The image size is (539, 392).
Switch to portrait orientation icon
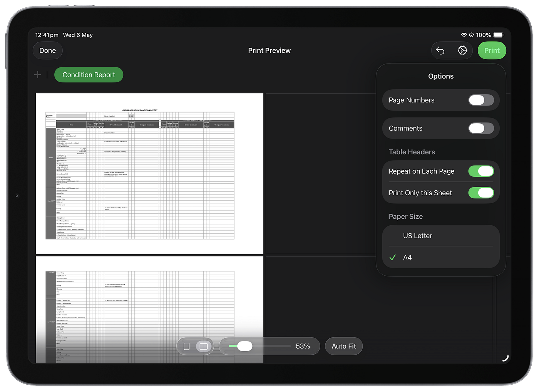tap(187, 346)
